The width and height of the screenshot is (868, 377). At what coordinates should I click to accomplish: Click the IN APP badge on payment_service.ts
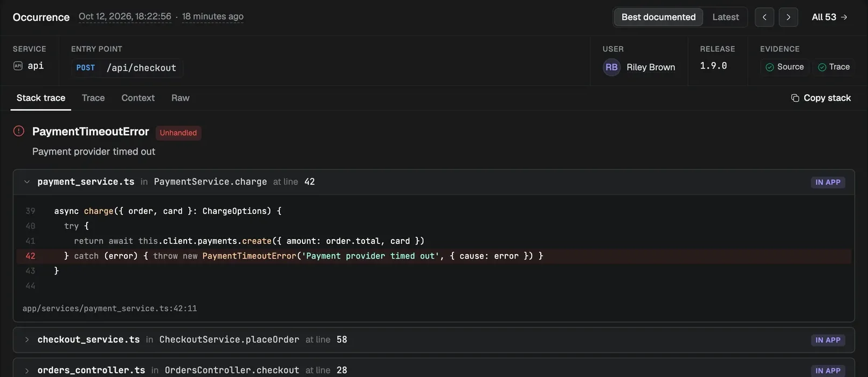click(x=828, y=182)
